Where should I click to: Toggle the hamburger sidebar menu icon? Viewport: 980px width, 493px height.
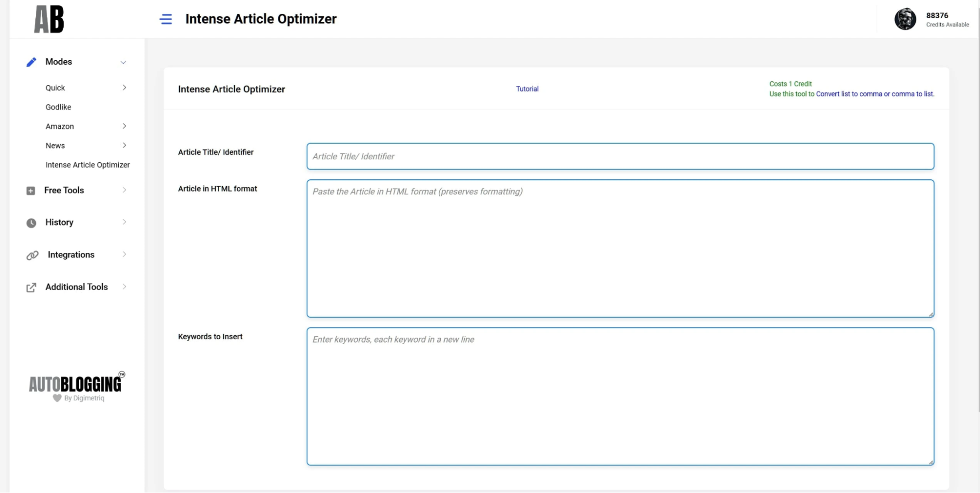click(x=166, y=19)
